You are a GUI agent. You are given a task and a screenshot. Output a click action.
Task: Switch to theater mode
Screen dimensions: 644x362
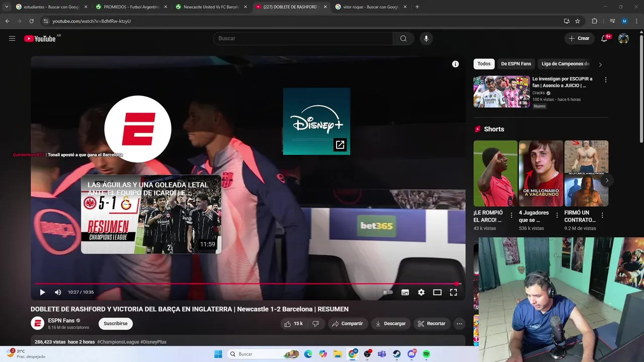click(x=437, y=292)
